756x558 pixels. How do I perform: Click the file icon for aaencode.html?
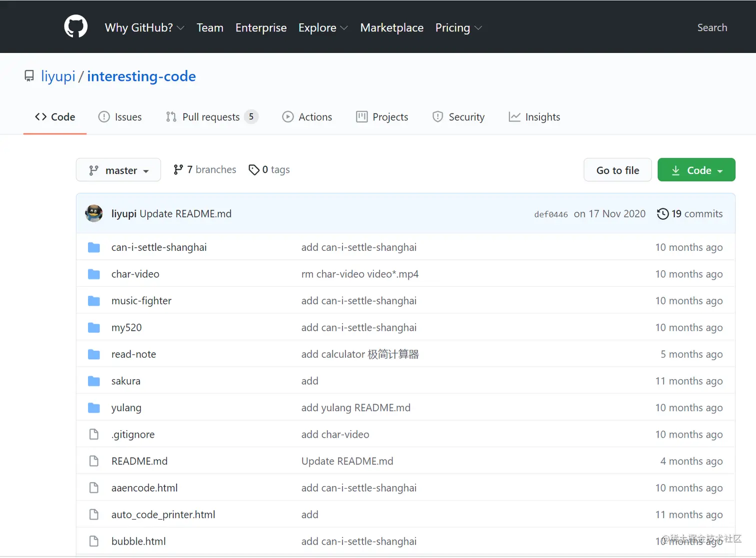[x=94, y=488]
